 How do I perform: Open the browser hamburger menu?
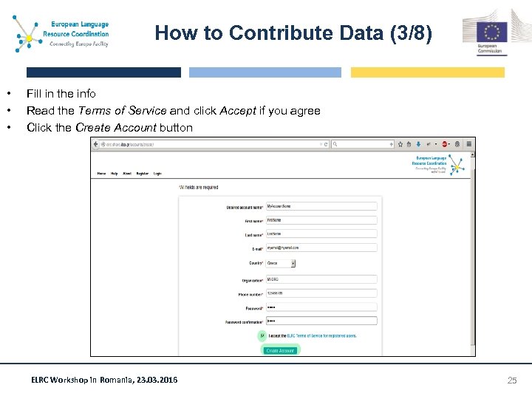pos(469,144)
